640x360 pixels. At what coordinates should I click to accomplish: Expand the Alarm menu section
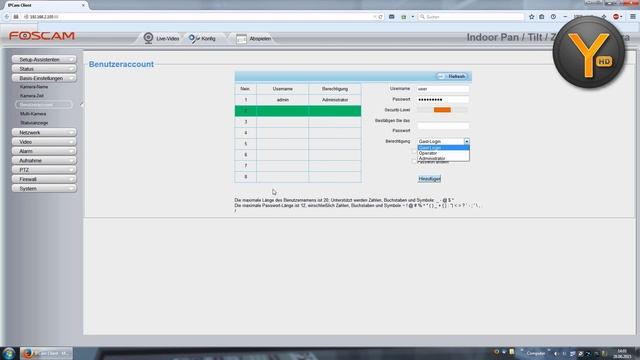click(x=44, y=151)
